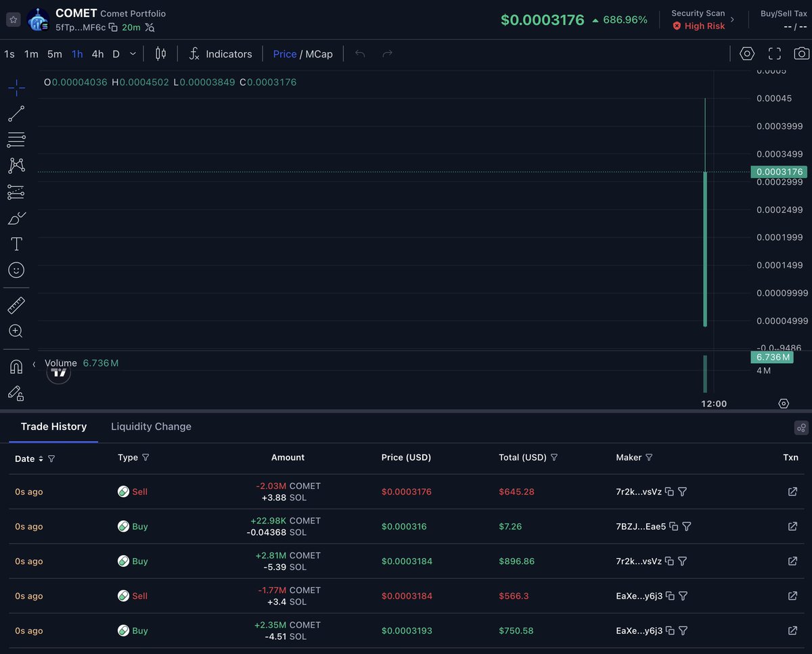Star the COMET token as favorite

13,20
